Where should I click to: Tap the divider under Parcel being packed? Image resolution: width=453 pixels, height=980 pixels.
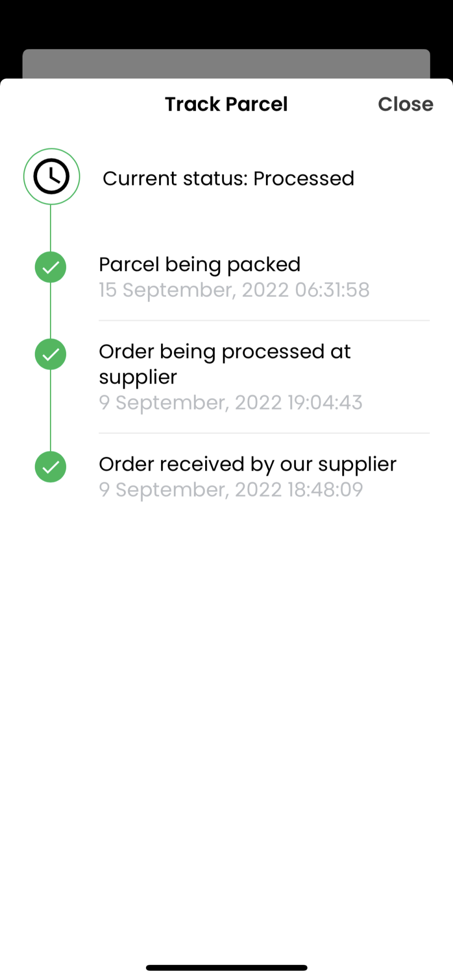click(x=264, y=320)
